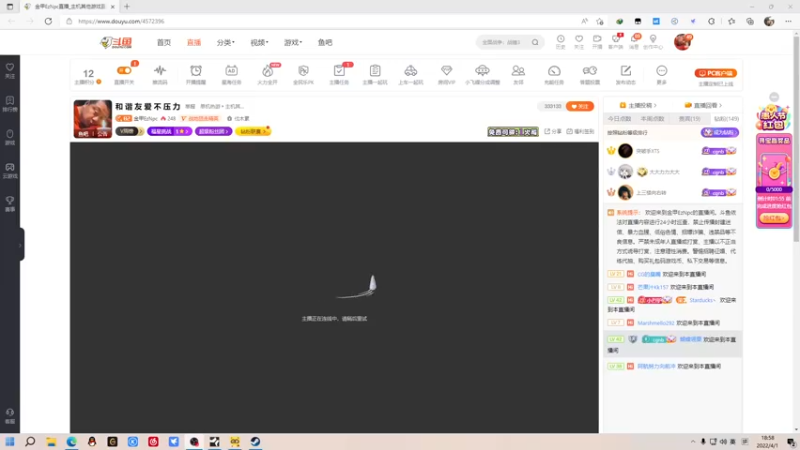Image resolution: width=800 pixels, height=450 pixels.
Task: Open the UFO-shaped toolbar icon
Action: [482, 70]
